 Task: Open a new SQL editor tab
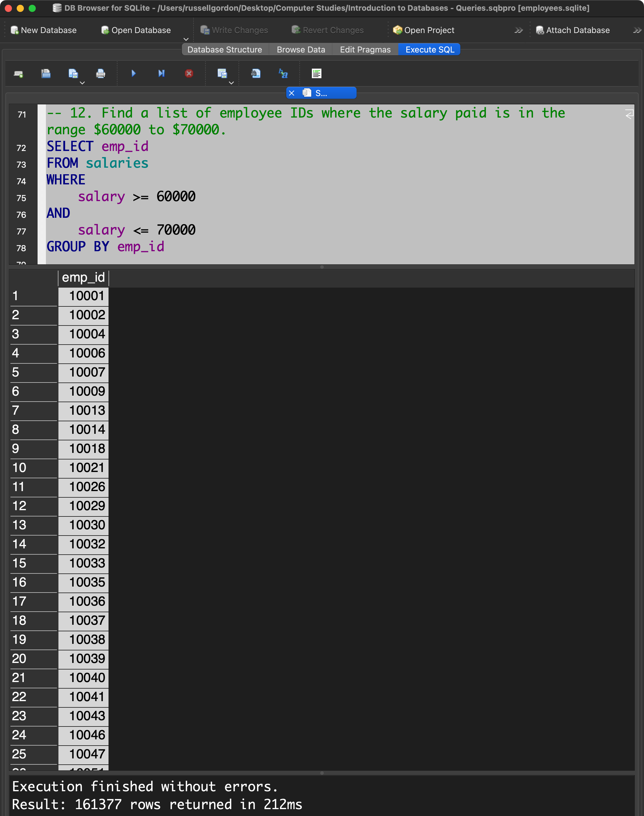(18, 74)
